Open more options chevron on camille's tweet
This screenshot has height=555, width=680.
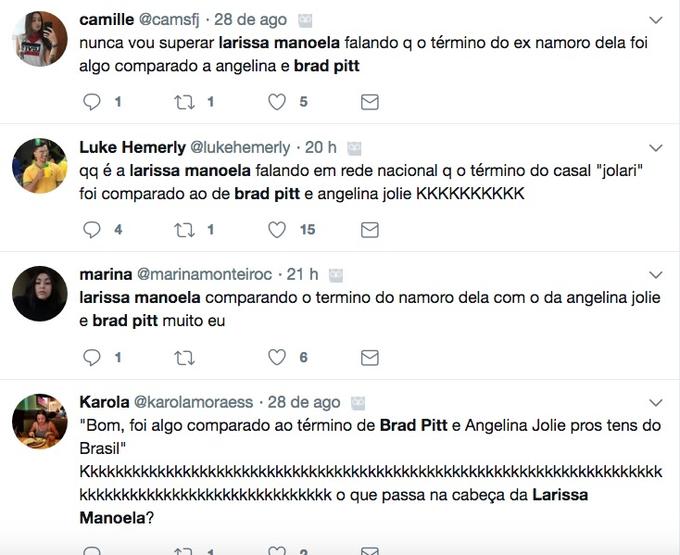click(x=656, y=20)
